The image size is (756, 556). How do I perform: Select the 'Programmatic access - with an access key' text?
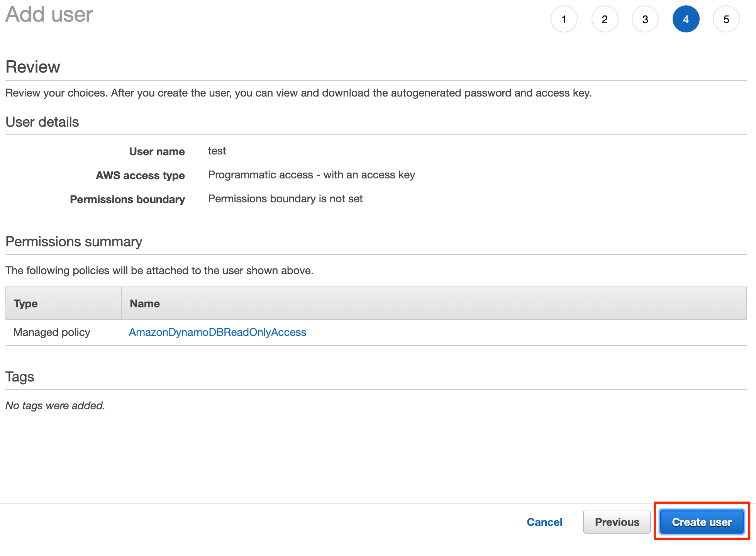click(312, 175)
